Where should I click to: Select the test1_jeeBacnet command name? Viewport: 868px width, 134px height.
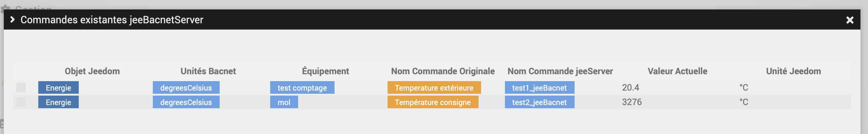(539, 88)
